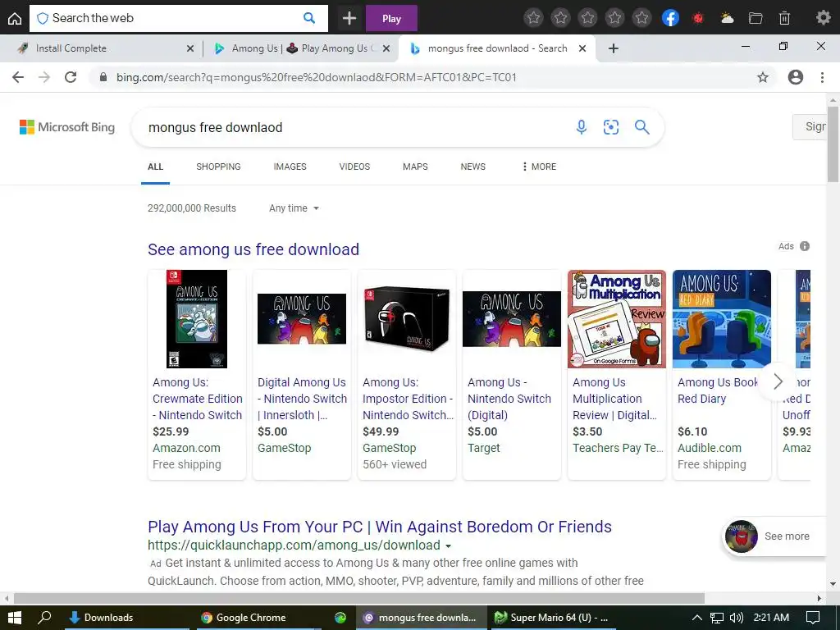Click the red ladybug icon
840x630 pixels.
click(697, 18)
